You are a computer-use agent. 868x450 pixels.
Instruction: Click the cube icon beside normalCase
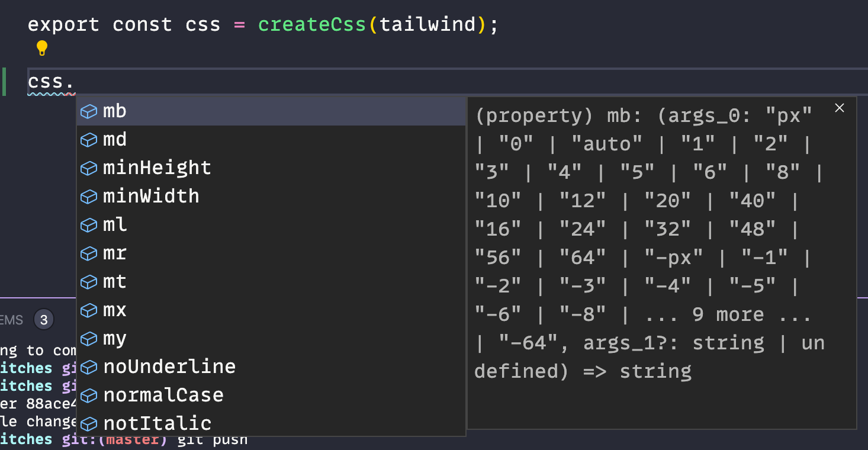pos(88,395)
